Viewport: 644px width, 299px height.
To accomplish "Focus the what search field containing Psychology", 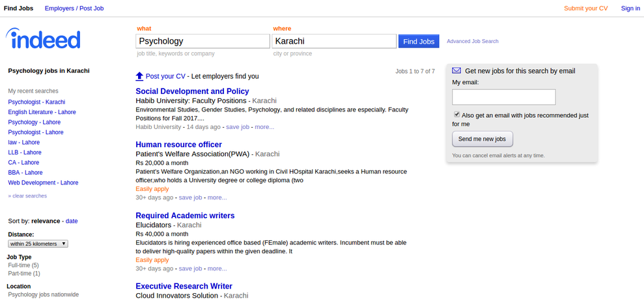I will tap(203, 41).
